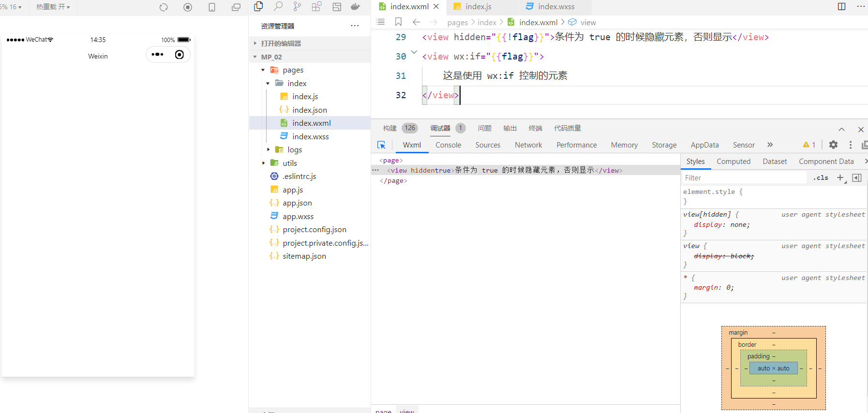Add new style rule with plus icon
The height and width of the screenshot is (413, 868).
[840, 178]
